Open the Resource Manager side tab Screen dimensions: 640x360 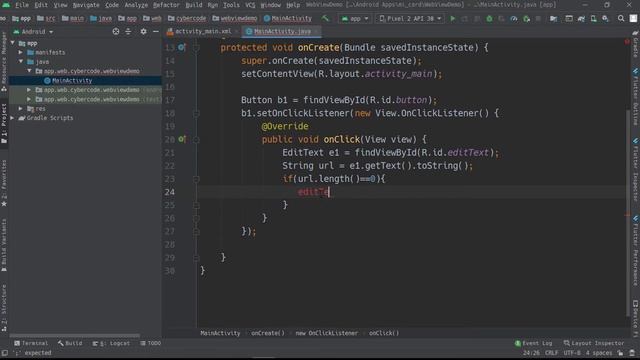click(4, 61)
